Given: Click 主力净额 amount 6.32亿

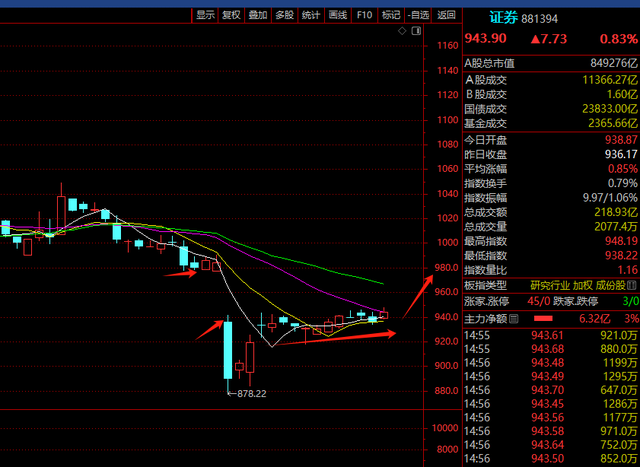Looking at the screenshot, I should tap(594, 318).
